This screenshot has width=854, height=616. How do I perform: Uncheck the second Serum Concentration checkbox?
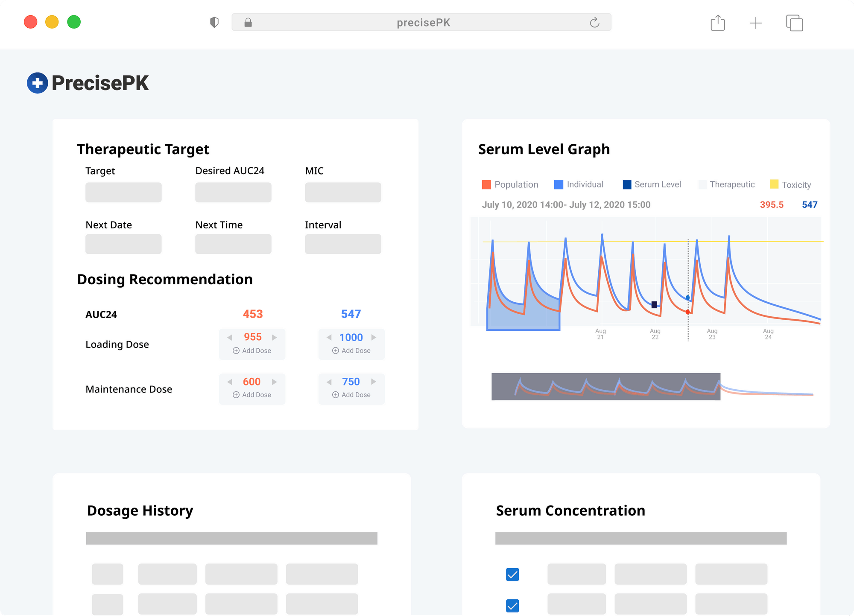pyautogui.click(x=512, y=605)
